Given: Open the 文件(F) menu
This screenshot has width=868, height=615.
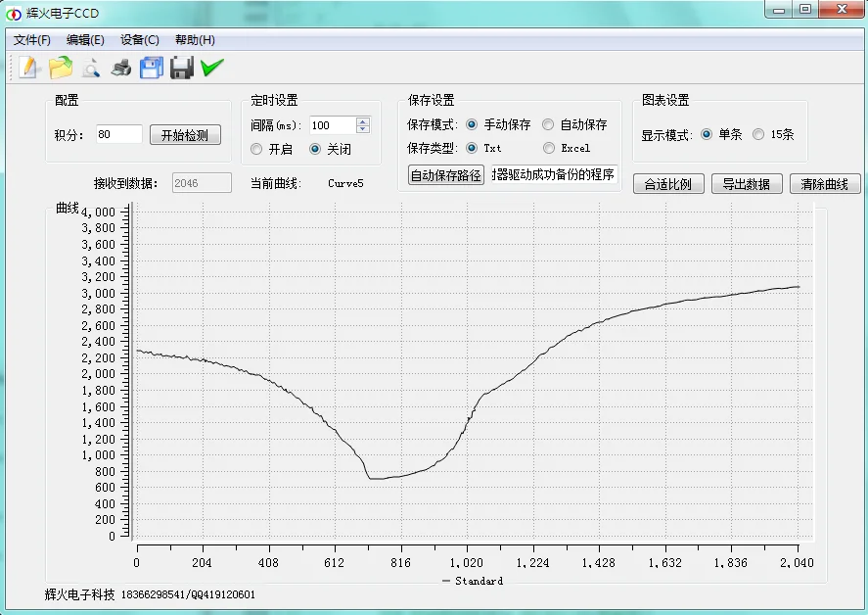Looking at the screenshot, I should pos(32,40).
